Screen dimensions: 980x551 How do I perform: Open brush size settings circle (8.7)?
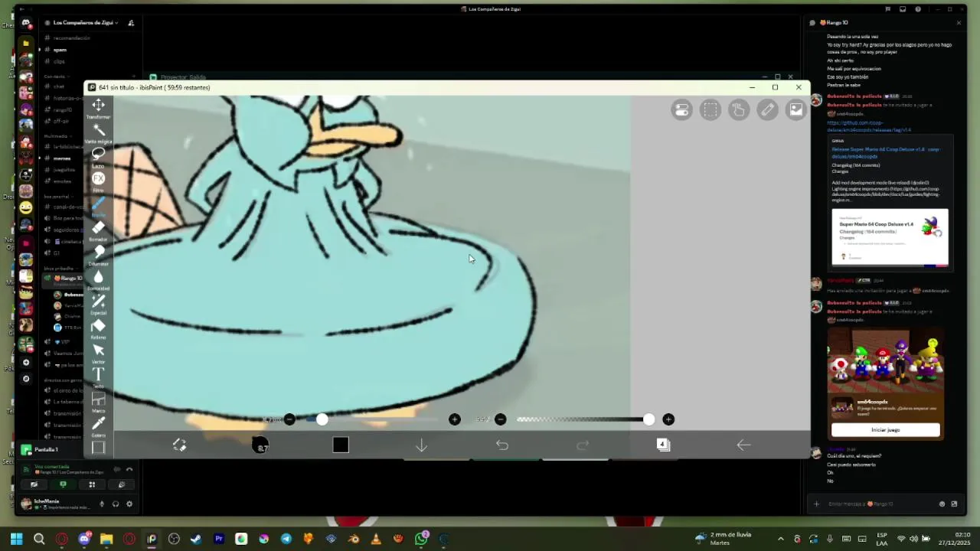point(260,445)
